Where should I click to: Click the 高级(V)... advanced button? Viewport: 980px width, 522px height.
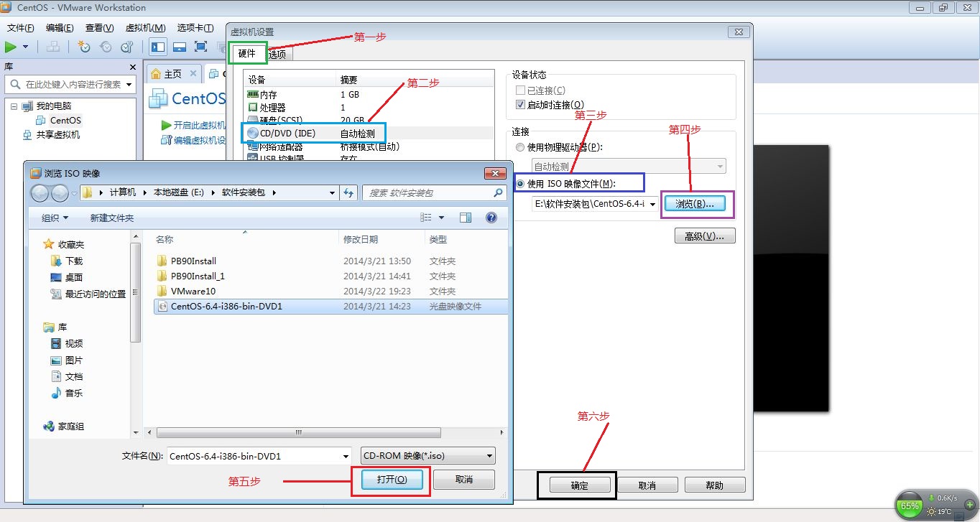click(x=705, y=236)
